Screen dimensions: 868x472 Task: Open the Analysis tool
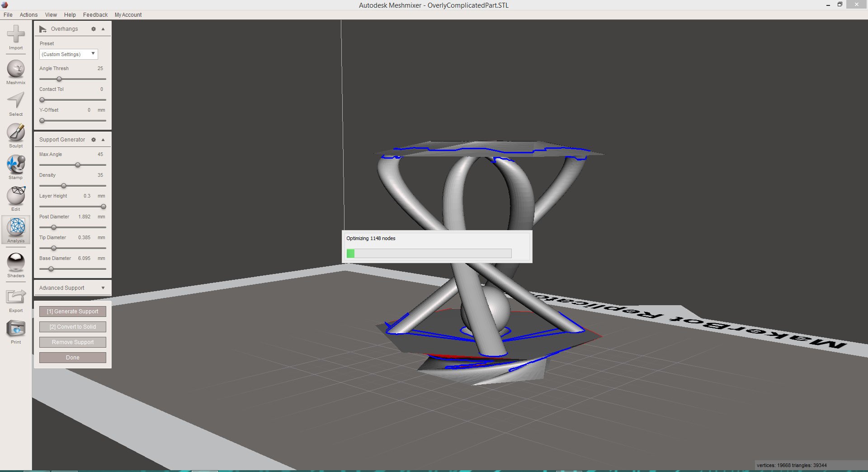click(x=16, y=230)
